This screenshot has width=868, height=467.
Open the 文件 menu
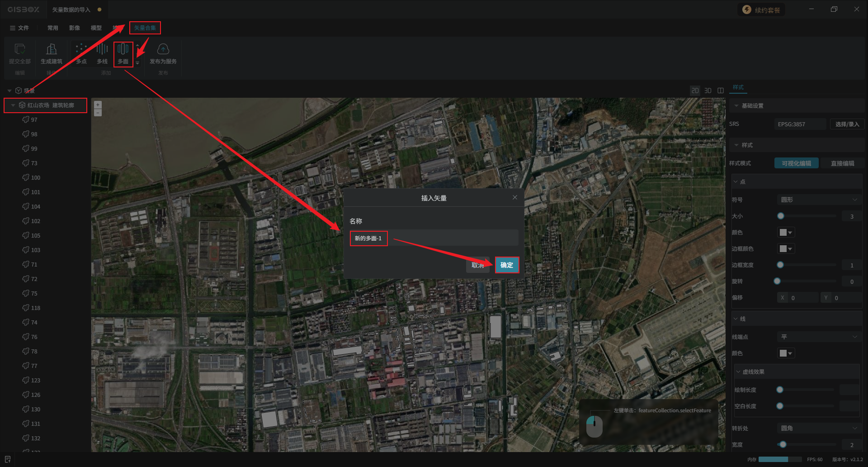(19, 28)
